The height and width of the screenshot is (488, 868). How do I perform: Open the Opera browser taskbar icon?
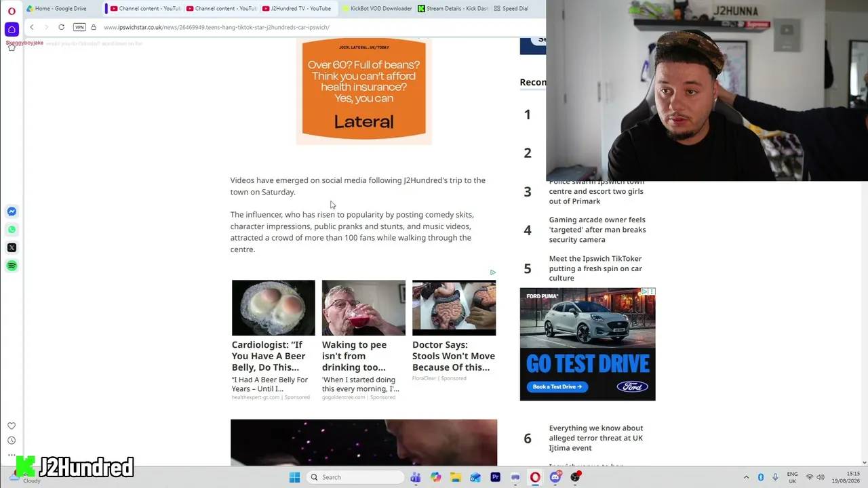pyautogui.click(x=535, y=477)
